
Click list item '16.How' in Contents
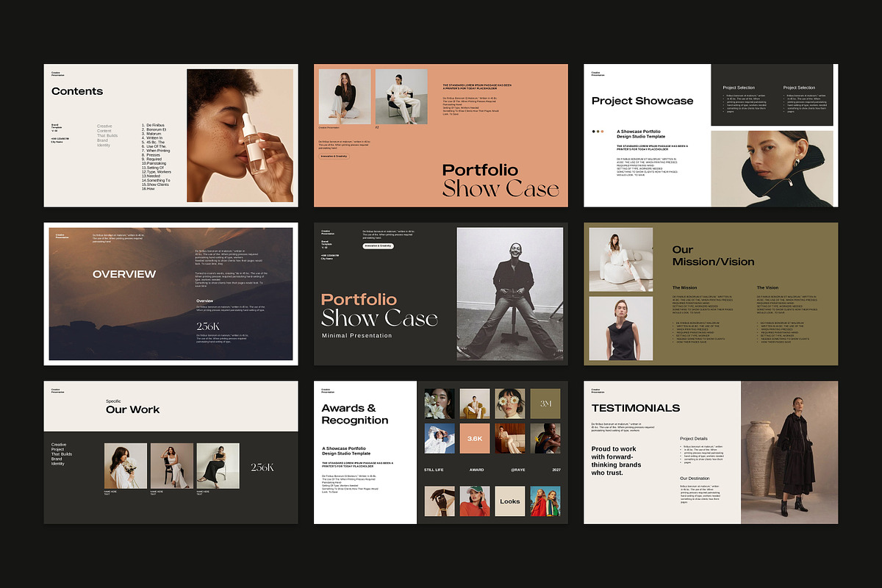[148, 189]
